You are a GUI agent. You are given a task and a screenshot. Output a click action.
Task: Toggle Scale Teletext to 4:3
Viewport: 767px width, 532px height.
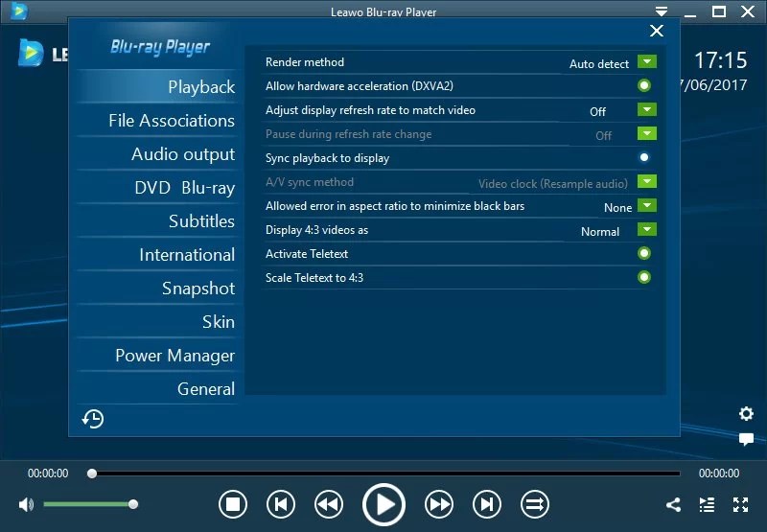coord(644,277)
